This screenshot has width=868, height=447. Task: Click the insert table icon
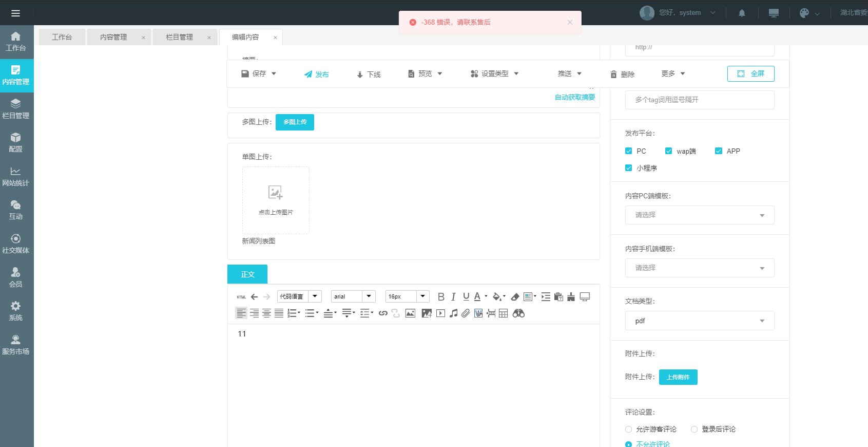[503, 313]
